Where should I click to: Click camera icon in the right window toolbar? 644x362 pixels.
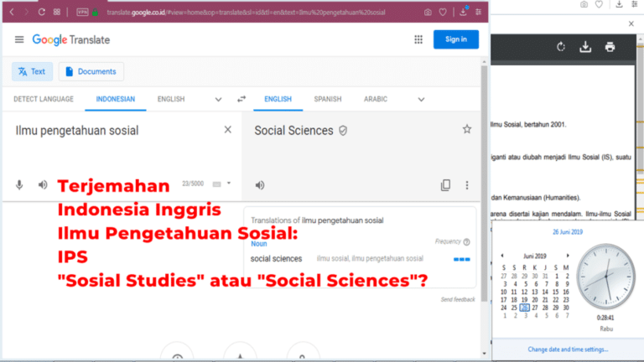(x=584, y=4)
